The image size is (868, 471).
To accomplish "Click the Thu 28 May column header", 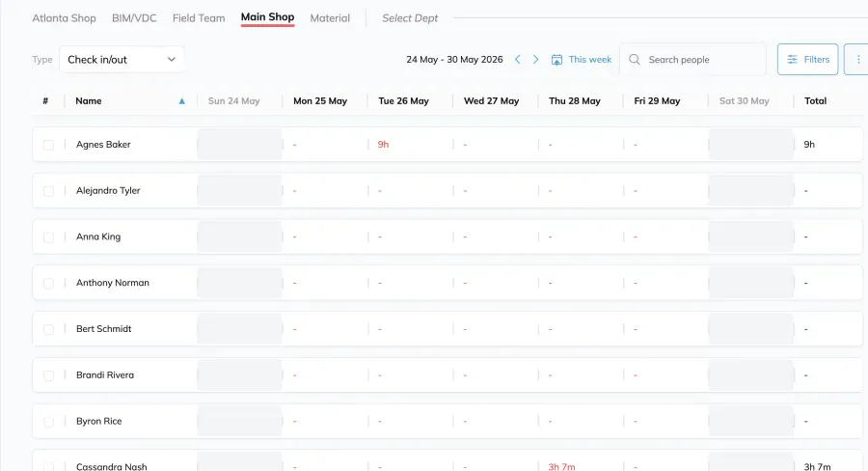I will 575,100.
